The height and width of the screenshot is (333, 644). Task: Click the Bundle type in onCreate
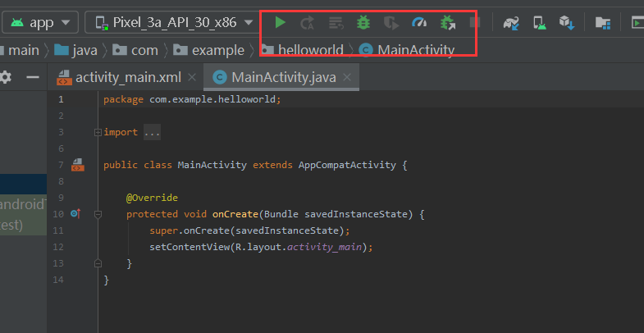[x=281, y=214]
